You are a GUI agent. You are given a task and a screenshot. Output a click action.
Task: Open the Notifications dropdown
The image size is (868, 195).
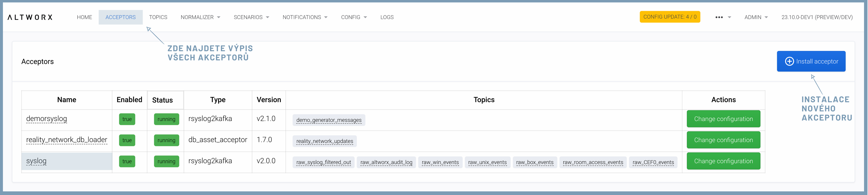pos(305,17)
